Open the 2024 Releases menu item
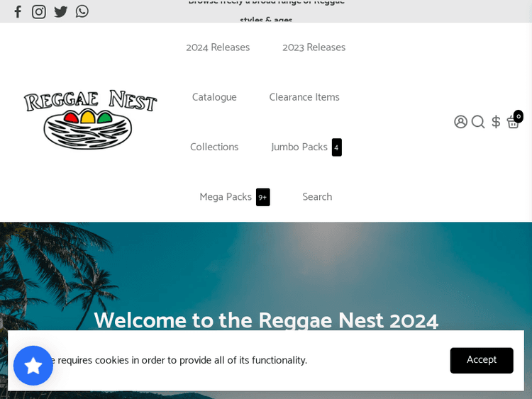 point(218,47)
